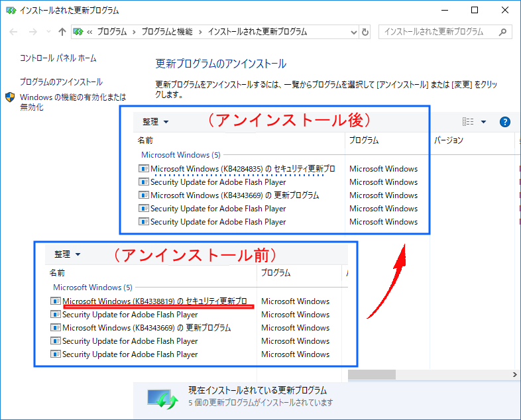
Task: Click the control panel icon in address bar
Action: pos(79,32)
